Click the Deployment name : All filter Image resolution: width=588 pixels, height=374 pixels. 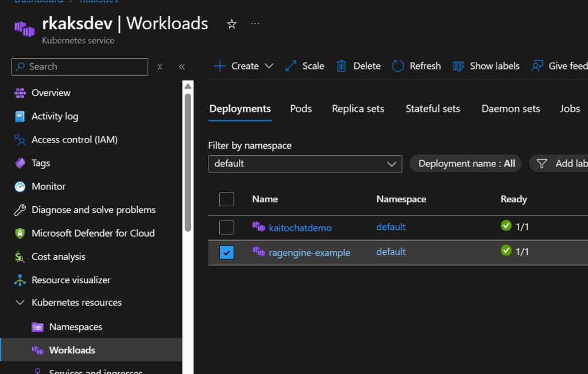pos(466,164)
